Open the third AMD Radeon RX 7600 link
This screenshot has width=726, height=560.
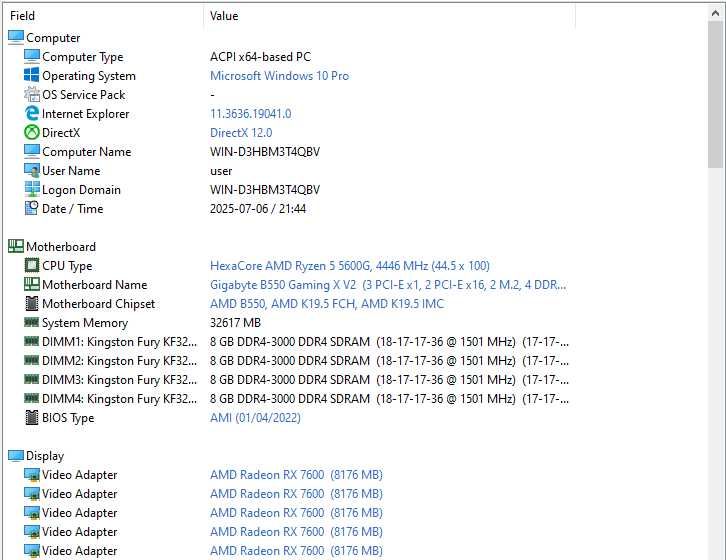[x=296, y=513]
